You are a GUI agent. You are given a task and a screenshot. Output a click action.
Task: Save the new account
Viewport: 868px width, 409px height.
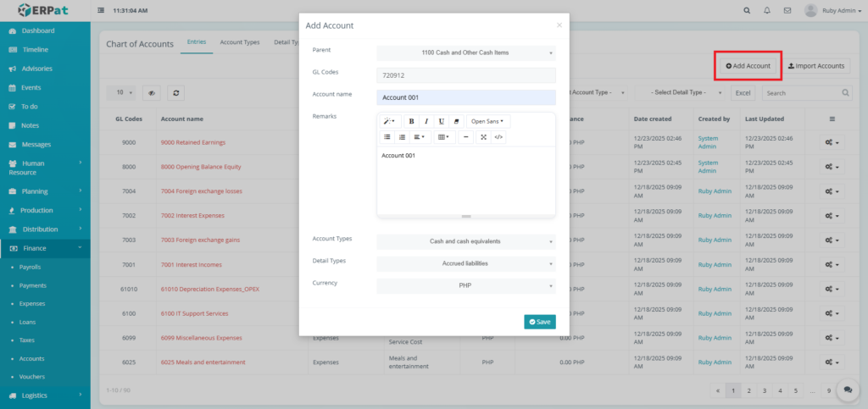540,322
